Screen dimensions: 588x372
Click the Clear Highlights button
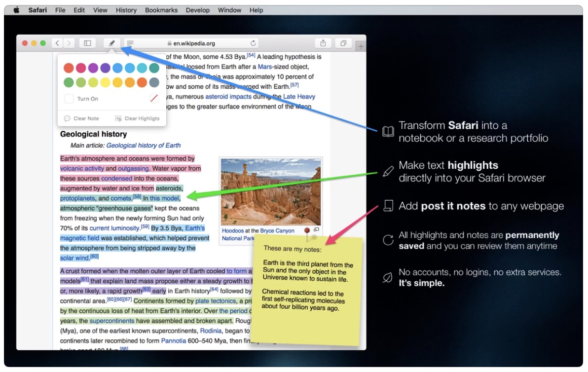click(x=137, y=118)
